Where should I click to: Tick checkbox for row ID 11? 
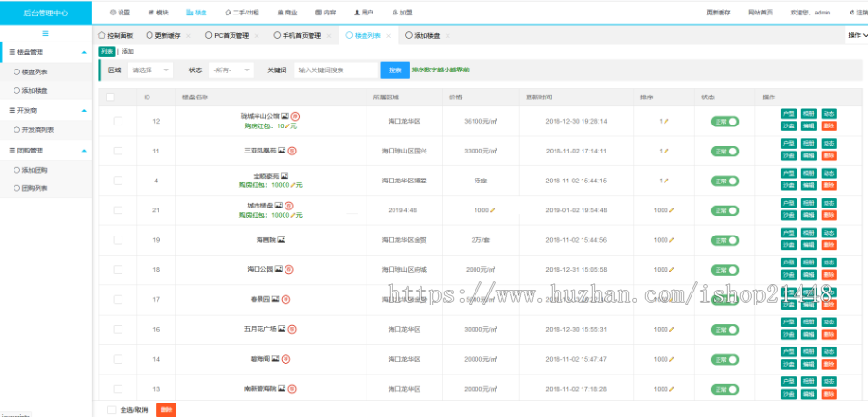click(118, 151)
